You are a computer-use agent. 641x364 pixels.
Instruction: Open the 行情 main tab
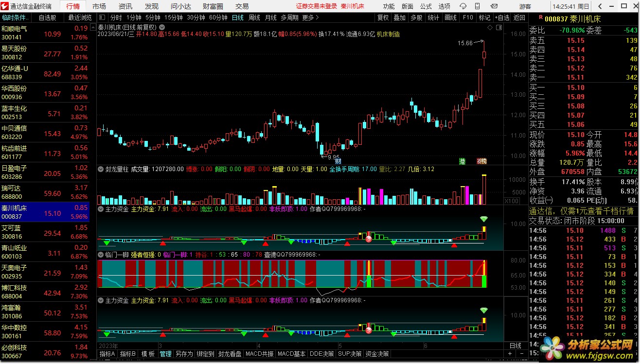point(73,6)
